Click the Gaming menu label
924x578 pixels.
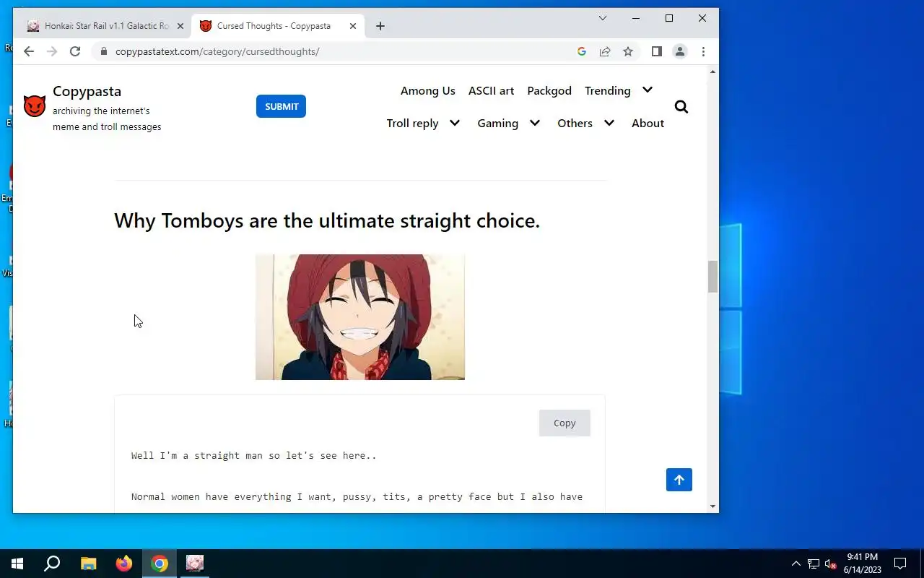[498, 123]
